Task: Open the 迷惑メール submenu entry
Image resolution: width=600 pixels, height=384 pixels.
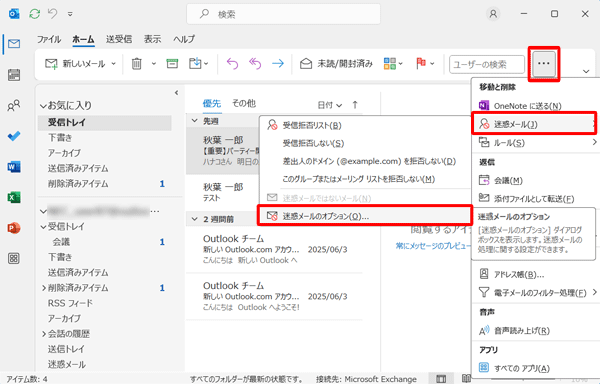Action: (534, 124)
